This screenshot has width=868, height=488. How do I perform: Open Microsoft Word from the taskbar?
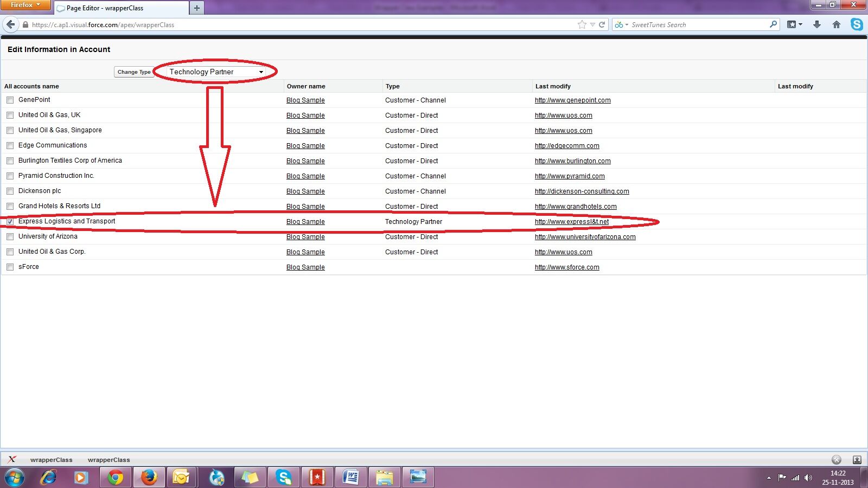pos(351,477)
